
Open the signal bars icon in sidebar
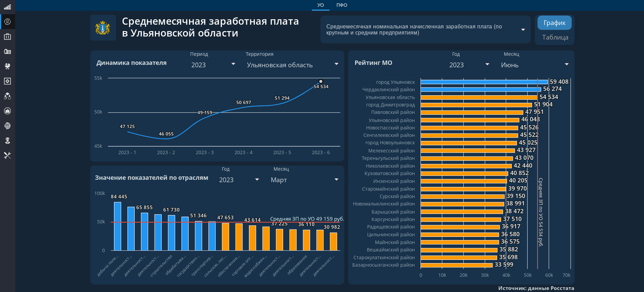7,7
